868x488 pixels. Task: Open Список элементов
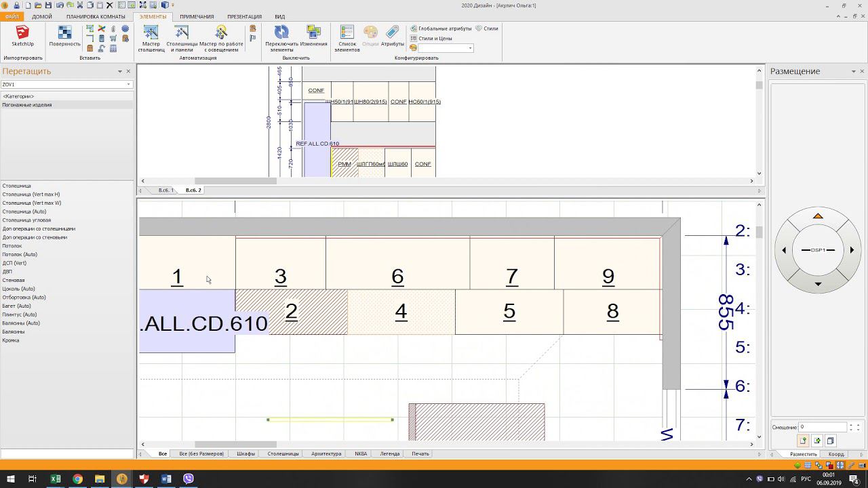pyautogui.click(x=347, y=39)
